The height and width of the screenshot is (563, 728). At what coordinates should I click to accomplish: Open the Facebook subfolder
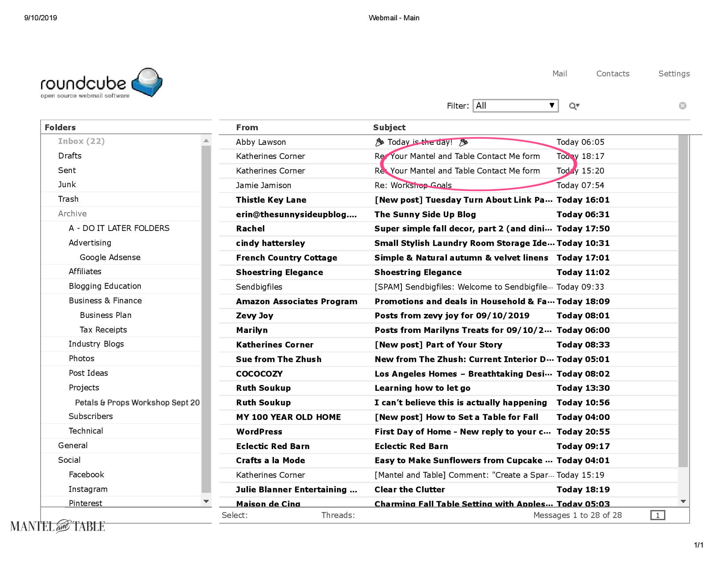point(86,475)
